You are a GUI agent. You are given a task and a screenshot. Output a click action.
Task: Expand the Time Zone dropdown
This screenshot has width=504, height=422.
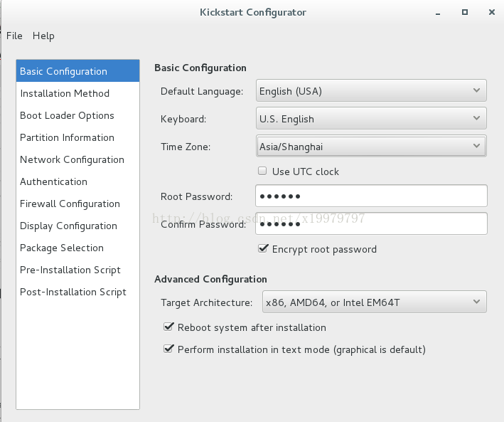pyautogui.click(x=371, y=146)
